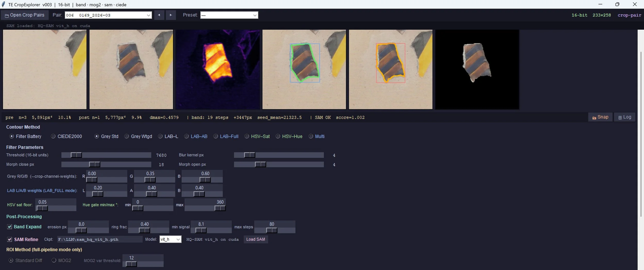Go to previous pair arrow
644x270 pixels.
tap(159, 15)
